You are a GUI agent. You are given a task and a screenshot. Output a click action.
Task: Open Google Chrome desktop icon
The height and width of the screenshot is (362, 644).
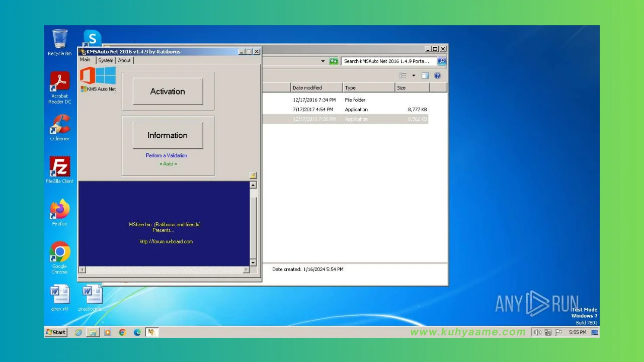59,258
